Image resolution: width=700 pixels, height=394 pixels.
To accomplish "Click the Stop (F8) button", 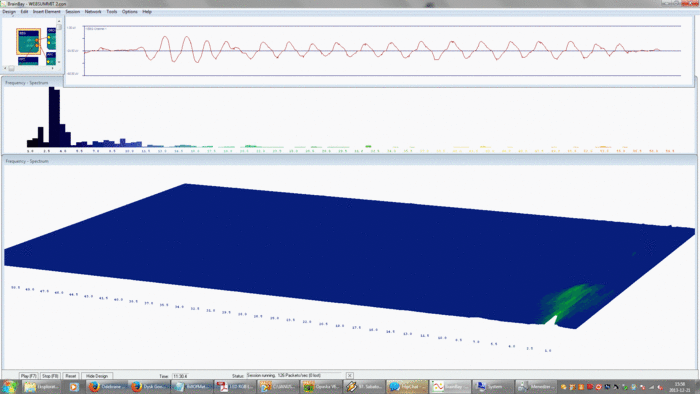I will (x=50, y=376).
